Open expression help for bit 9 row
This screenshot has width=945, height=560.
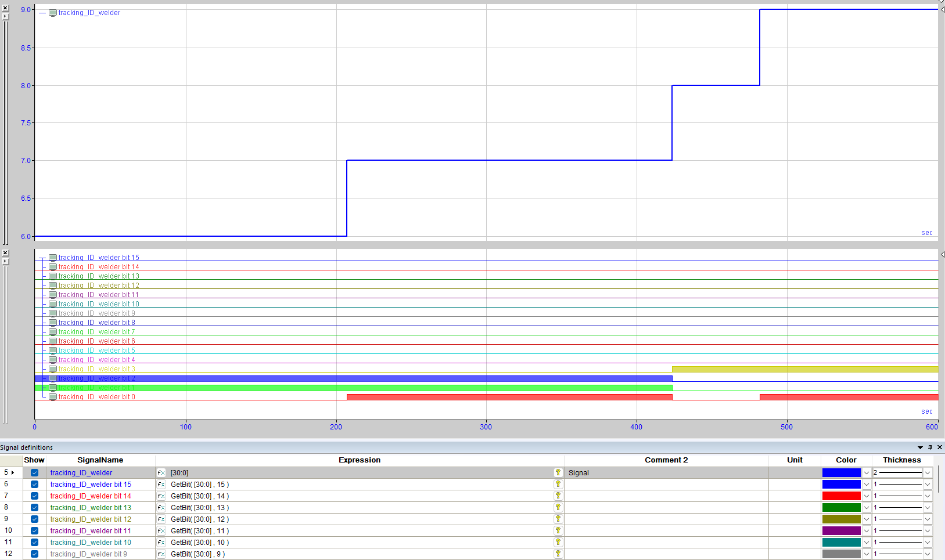click(x=558, y=554)
